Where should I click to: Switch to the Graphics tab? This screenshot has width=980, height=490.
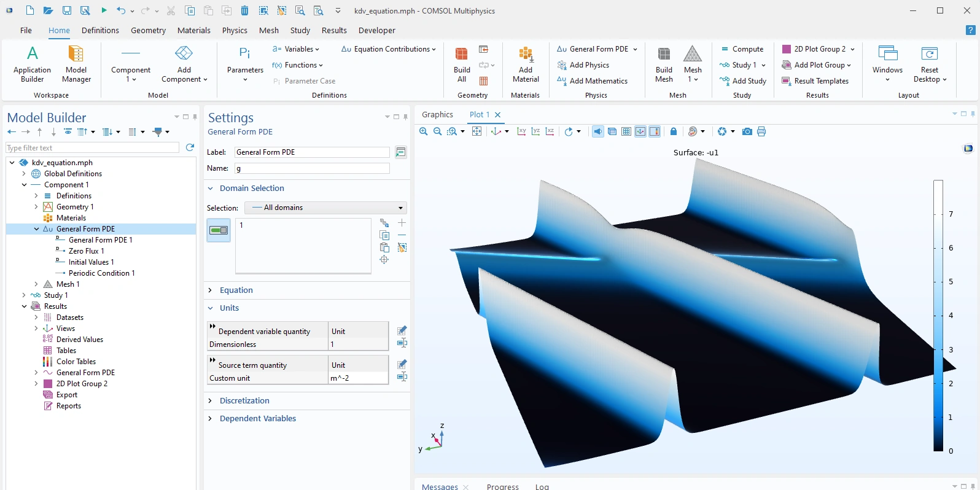[x=437, y=115]
